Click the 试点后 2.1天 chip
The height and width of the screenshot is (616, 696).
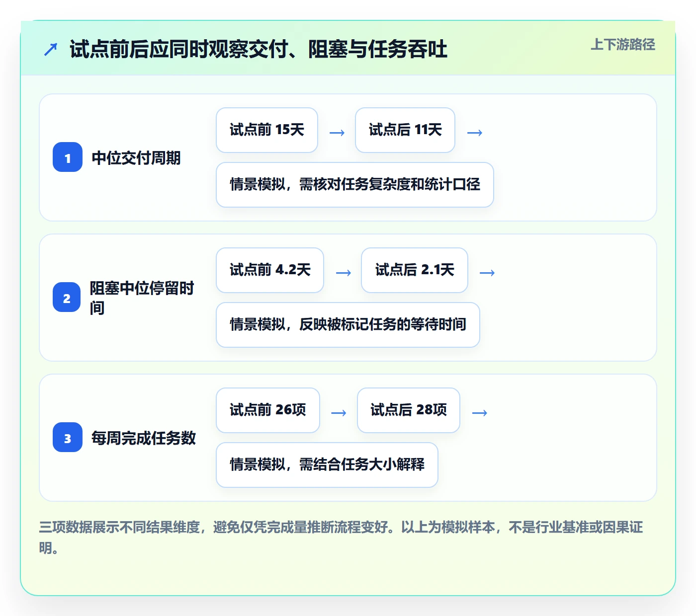click(415, 270)
